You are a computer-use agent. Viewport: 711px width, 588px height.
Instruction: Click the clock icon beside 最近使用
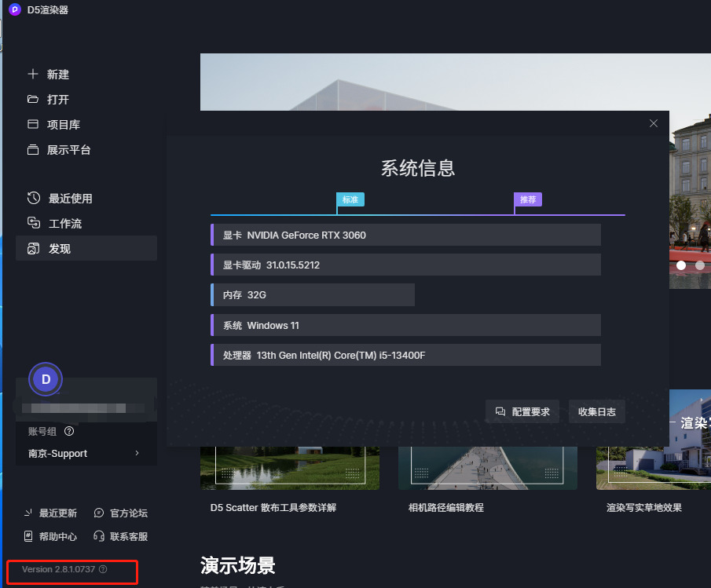coord(34,198)
